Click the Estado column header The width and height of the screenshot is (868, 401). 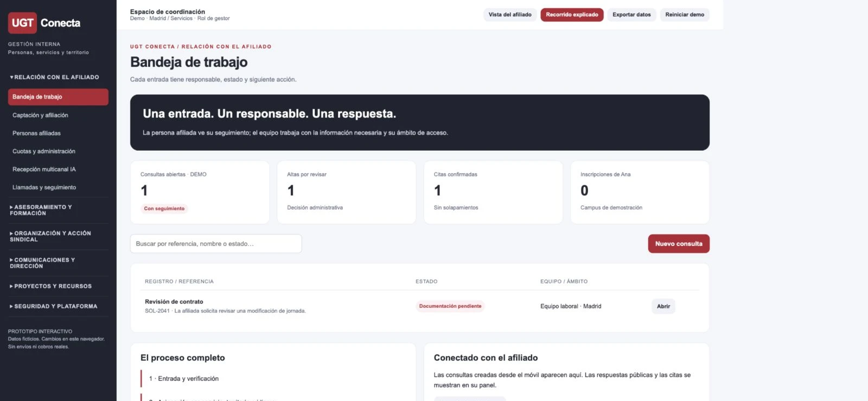pos(426,281)
